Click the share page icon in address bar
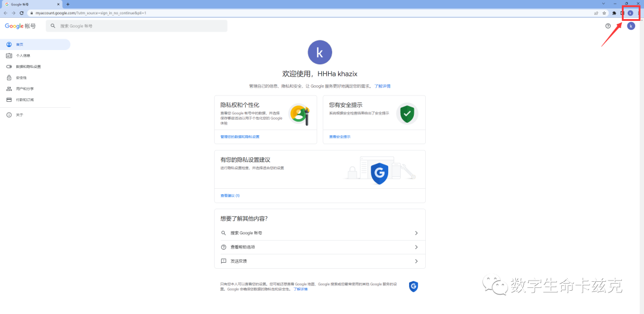 point(596,13)
